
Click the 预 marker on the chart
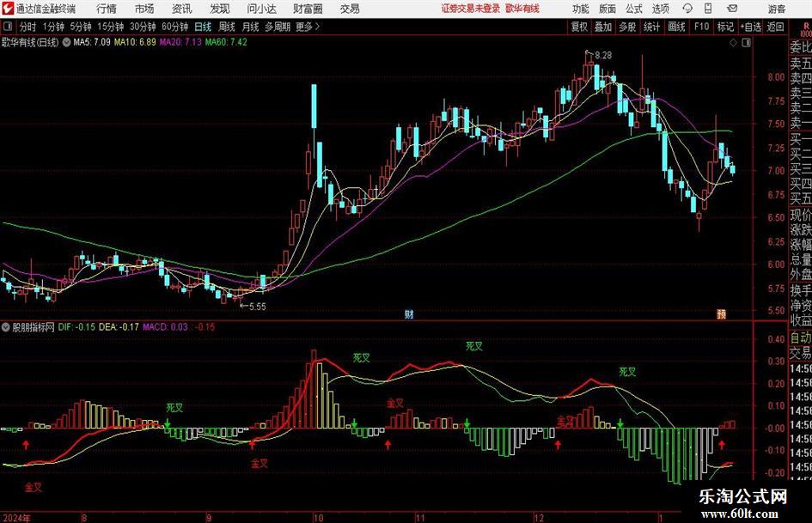721,313
